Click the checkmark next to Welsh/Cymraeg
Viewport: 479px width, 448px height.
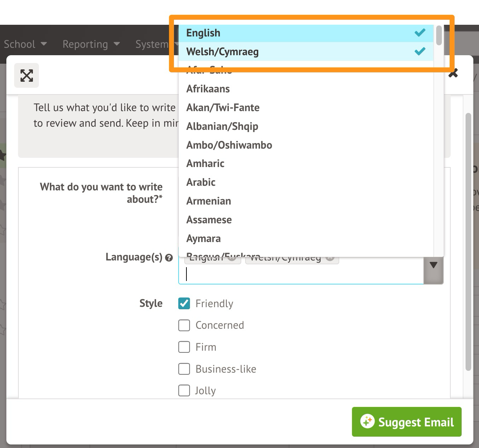tap(420, 52)
